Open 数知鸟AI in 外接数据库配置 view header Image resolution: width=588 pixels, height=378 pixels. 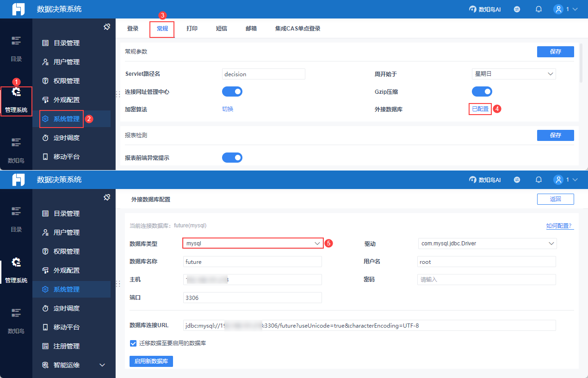point(485,180)
